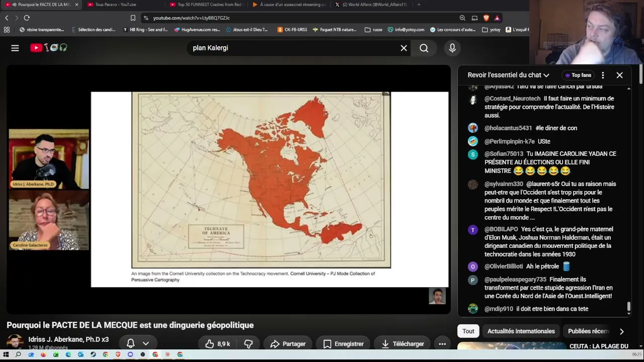
Task: Click the video player showing the Technate of America map
Action: point(228,189)
